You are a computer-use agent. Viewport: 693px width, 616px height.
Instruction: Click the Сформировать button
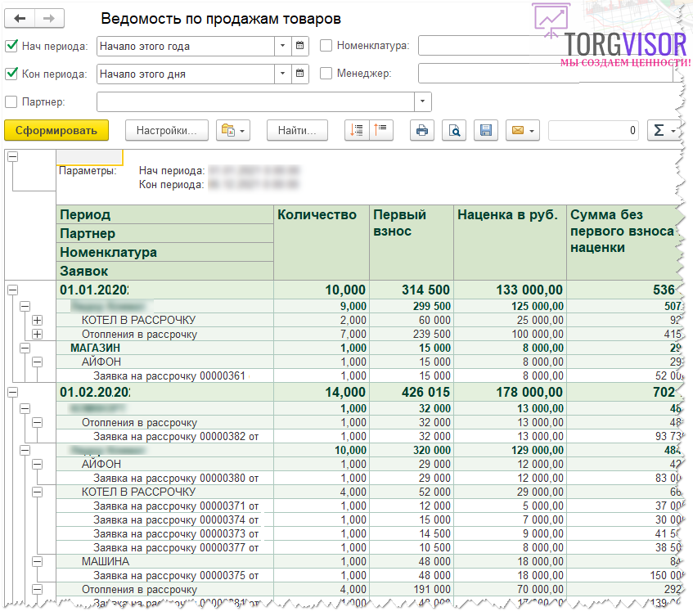56,130
